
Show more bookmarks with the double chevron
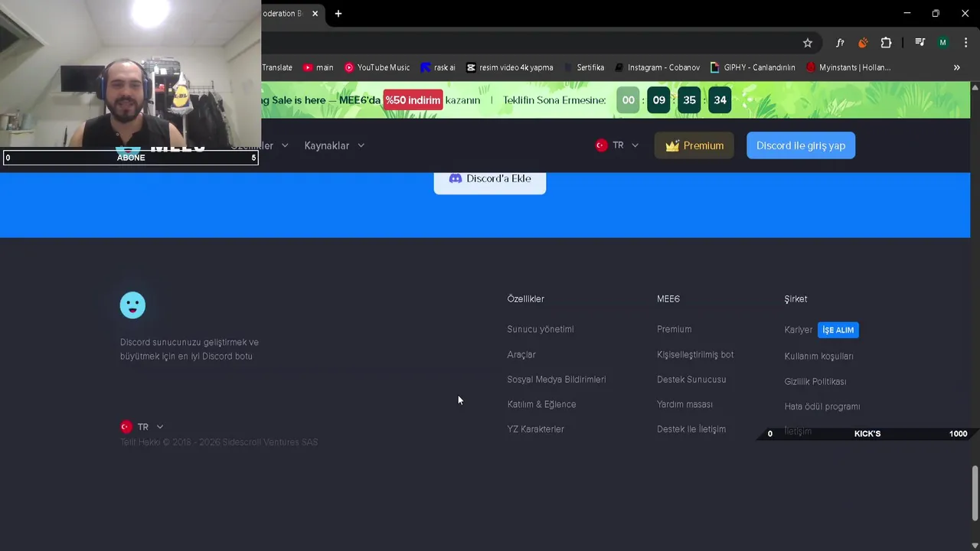click(956, 67)
